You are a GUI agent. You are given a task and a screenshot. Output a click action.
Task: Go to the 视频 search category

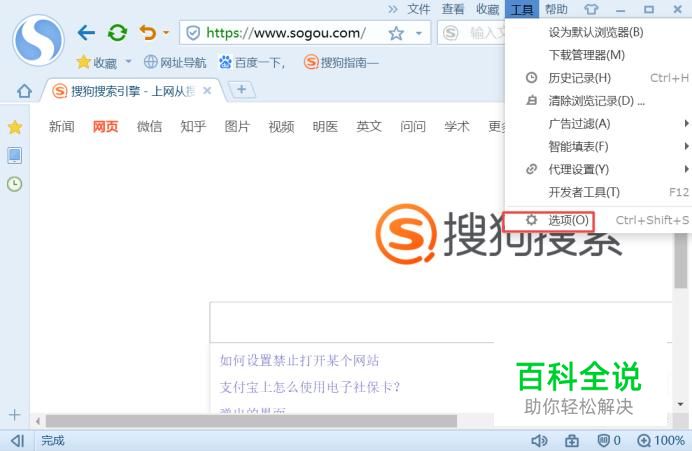(281, 127)
